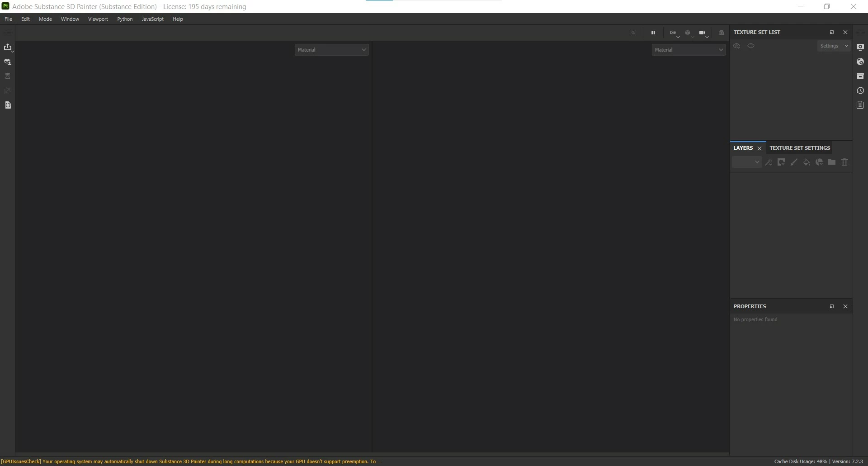868x466 pixels.
Task: Restore down the Substance Painter window
Action: [x=827, y=6]
